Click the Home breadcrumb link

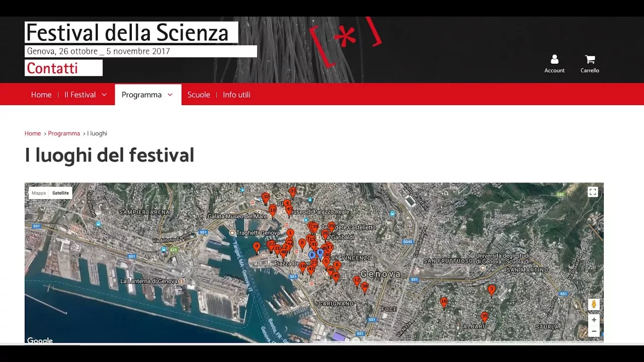tap(33, 134)
